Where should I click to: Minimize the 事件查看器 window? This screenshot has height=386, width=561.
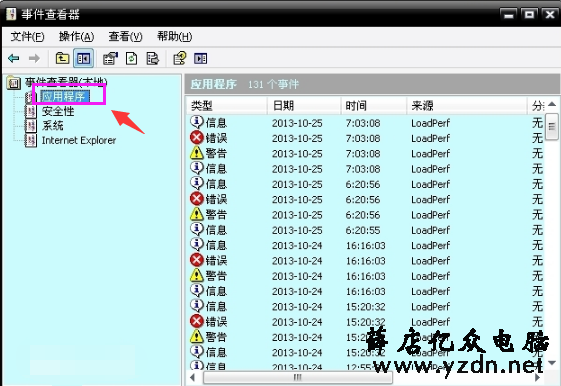coord(508,14)
